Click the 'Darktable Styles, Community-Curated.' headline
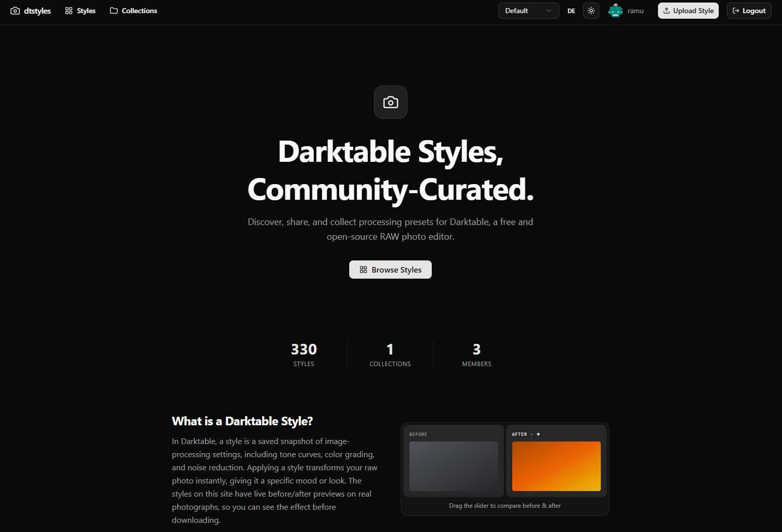 pos(391,170)
